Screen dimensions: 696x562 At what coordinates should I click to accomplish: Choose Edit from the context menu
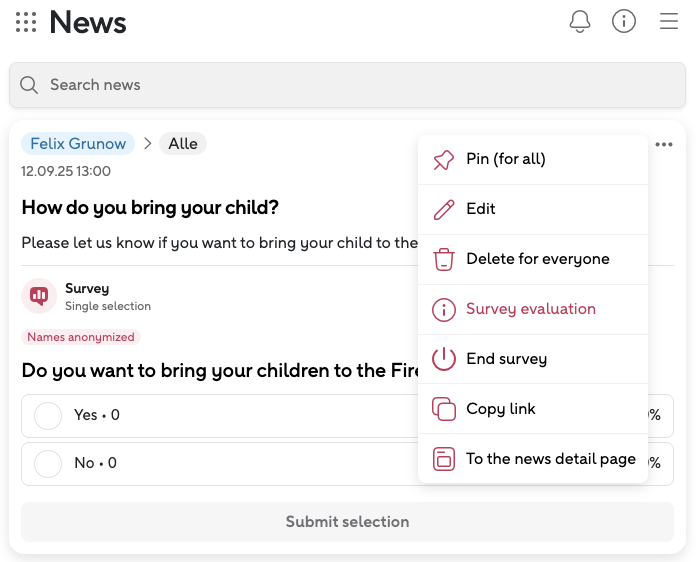(480, 209)
